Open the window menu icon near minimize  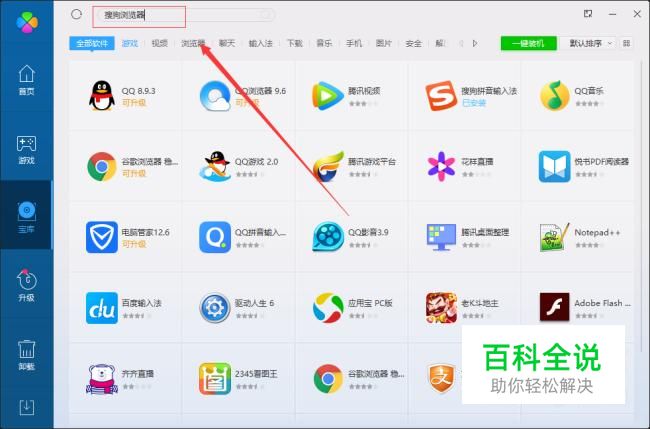pyautogui.click(x=588, y=14)
